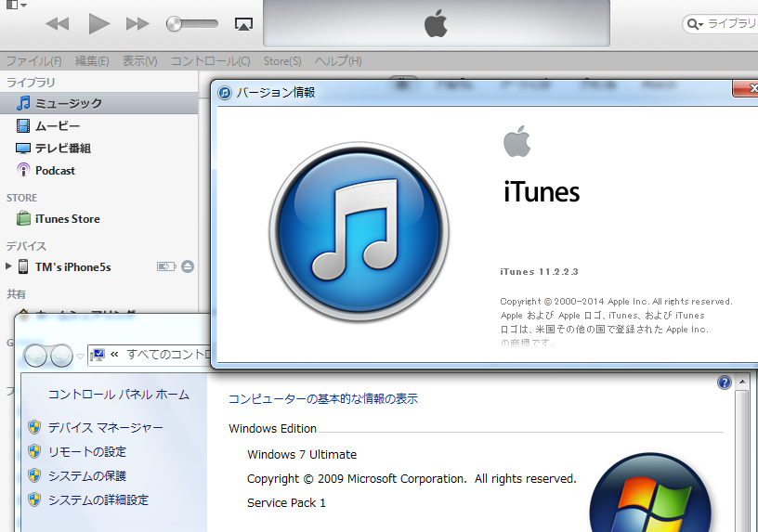
Task: Open システムの詳細設定 link
Action: click(98, 500)
